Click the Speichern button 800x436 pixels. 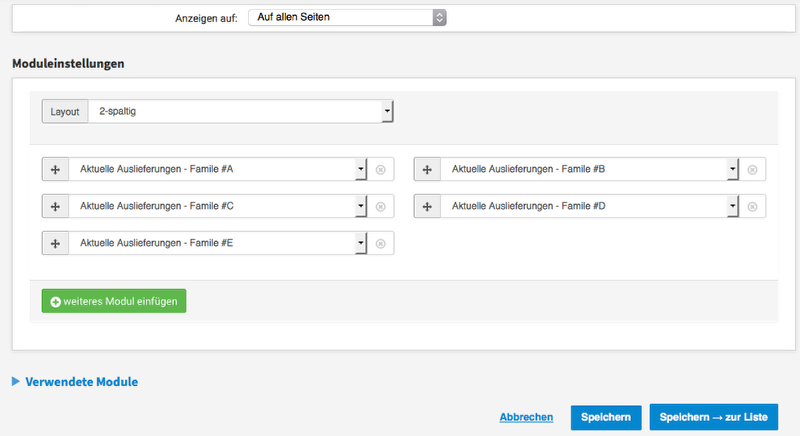606,417
